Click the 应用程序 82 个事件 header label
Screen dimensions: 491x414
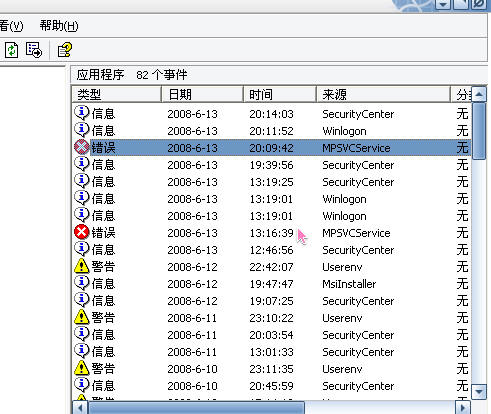pos(132,75)
